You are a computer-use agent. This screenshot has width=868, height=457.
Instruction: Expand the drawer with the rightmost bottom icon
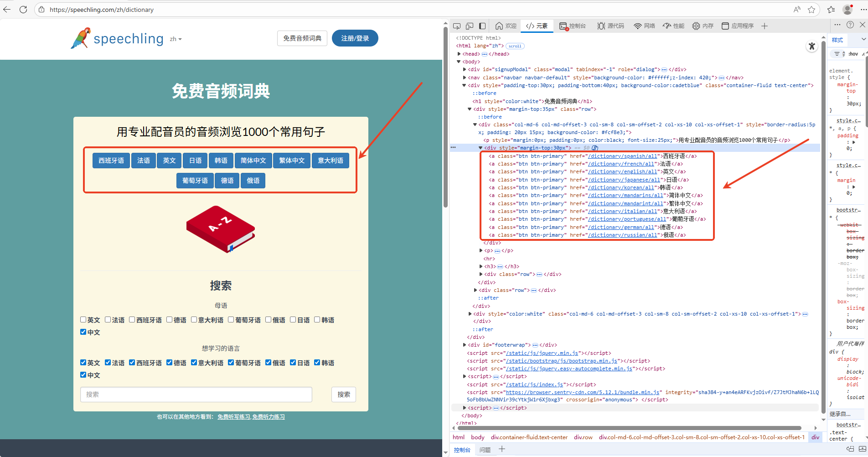click(863, 449)
